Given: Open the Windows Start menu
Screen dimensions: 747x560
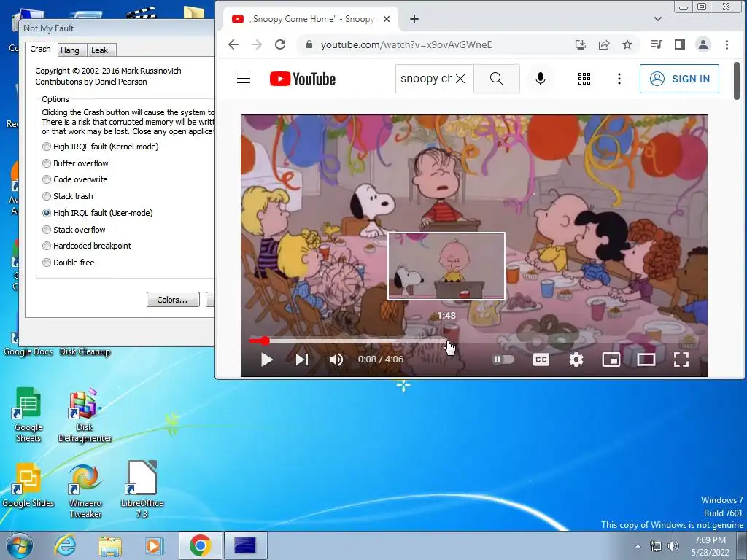Looking at the screenshot, I should 20,545.
